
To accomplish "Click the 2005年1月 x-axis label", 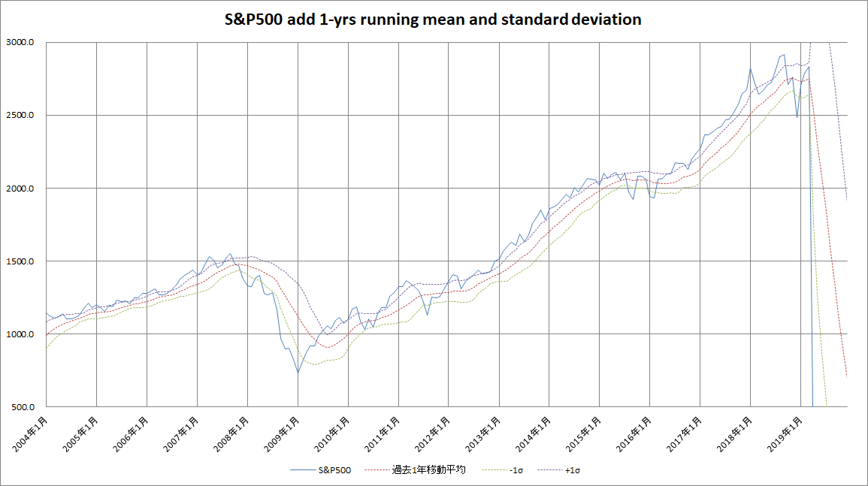I will coord(81,434).
